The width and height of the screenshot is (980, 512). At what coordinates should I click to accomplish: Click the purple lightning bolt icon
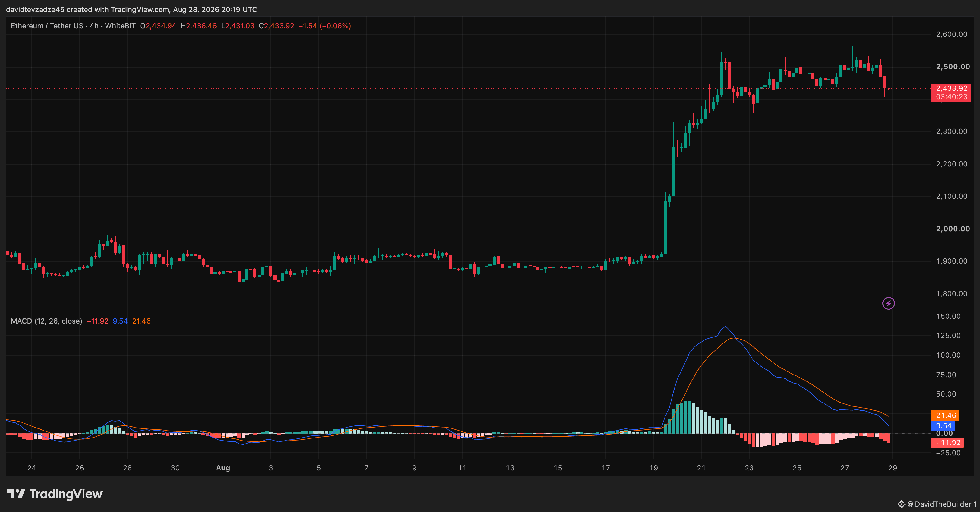pyautogui.click(x=888, y=303)
